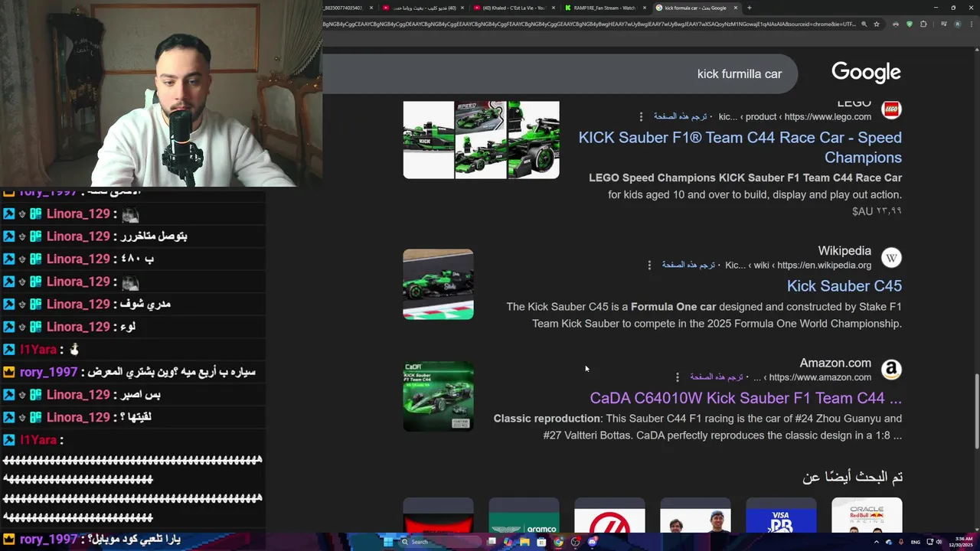Click the Wikipedia result favicon
This screenshot has height=551, width=980.
(891, 258)
